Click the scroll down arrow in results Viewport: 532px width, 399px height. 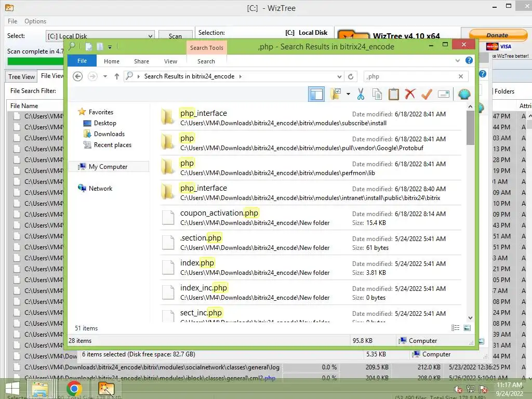click(x=470, y=318)
